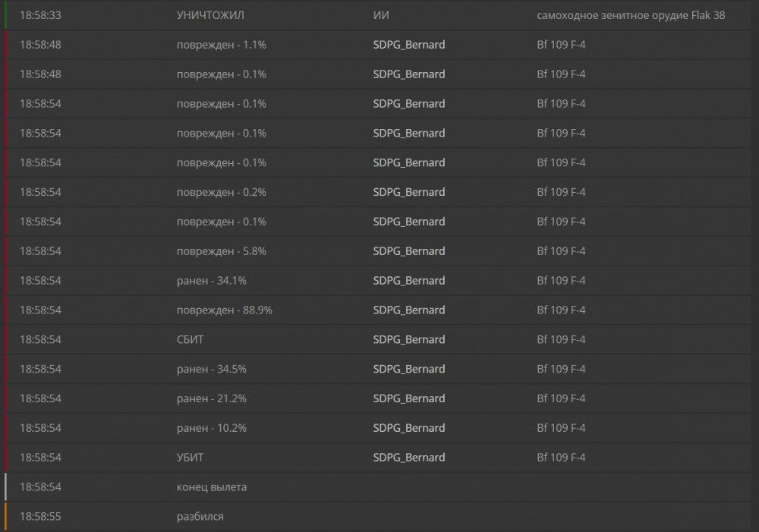Click SDPG_Bernard in the 1.1% damage row

pyautogui.click(x=408, y=45)
